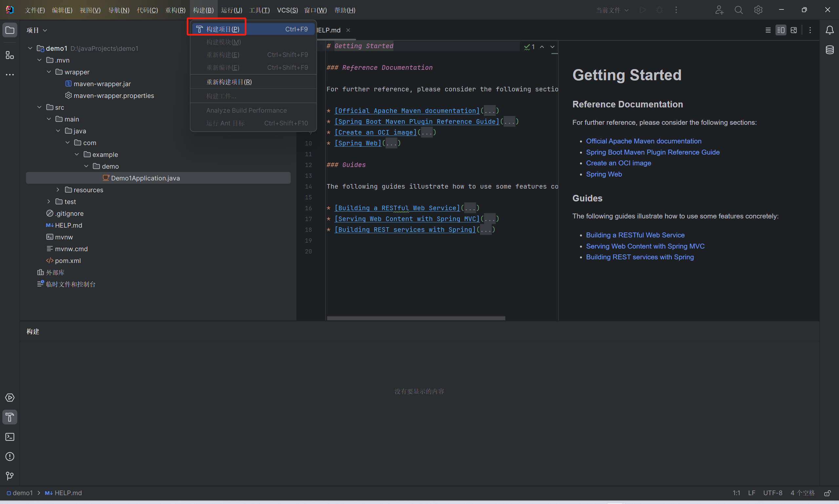Toggle the editor layout view button
Viewport: 839px width, 504px height.
pos(781,29)
